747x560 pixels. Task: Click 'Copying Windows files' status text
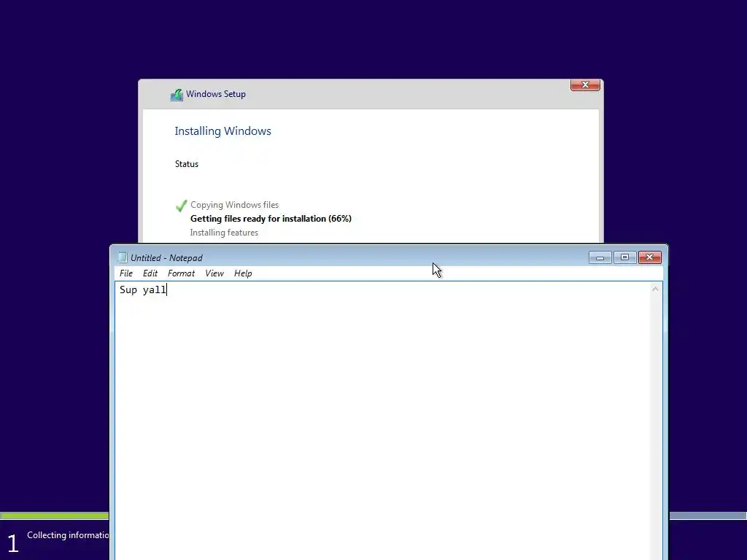[x=234, y=205]
